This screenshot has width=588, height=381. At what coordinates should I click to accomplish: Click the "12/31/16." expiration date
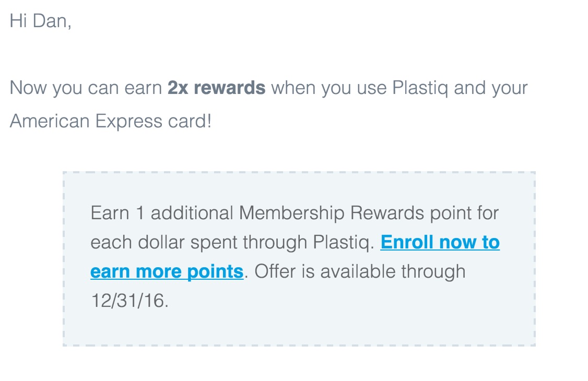(x=130, y=301)
